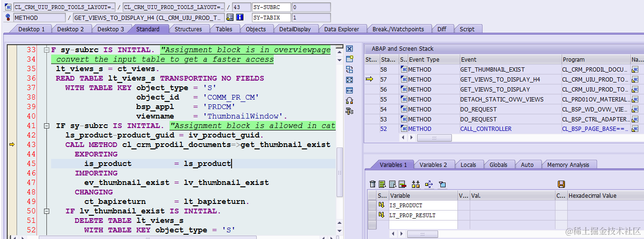
Task: Click the down arrow at code editor top right
Action: 339,60
